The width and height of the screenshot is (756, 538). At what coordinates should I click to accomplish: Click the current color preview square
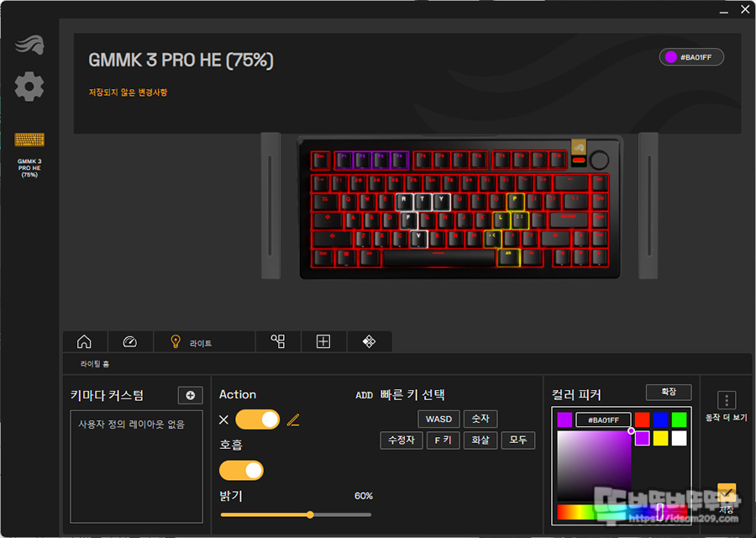point(564,419)
